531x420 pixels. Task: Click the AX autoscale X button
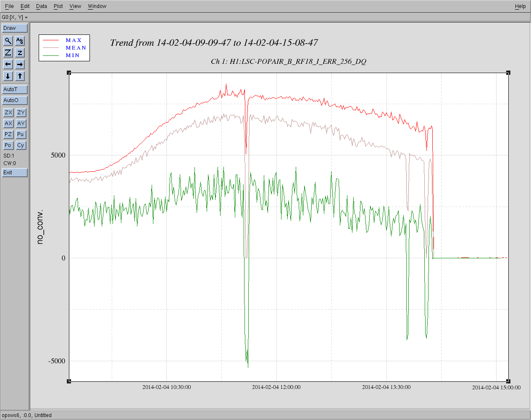coord(8,123)
